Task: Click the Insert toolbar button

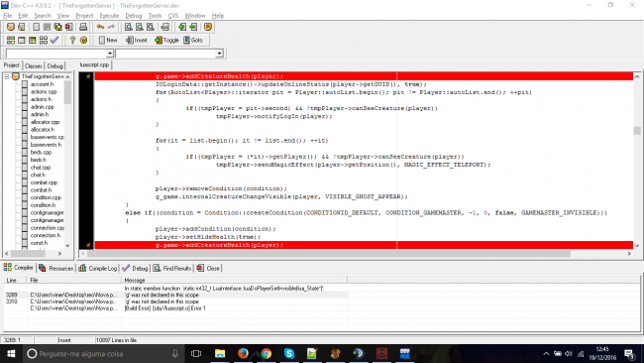Action: click(x=137, y=40)
